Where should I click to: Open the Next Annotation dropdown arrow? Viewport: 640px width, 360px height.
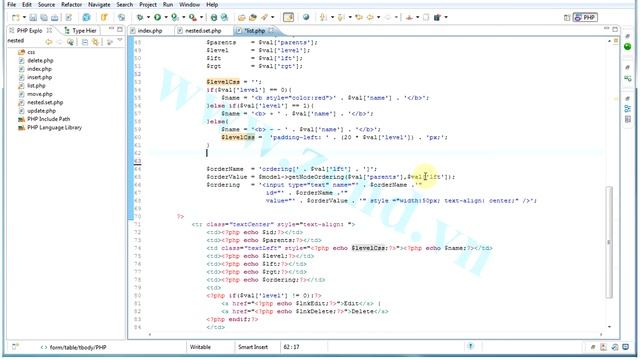point(332,18)
